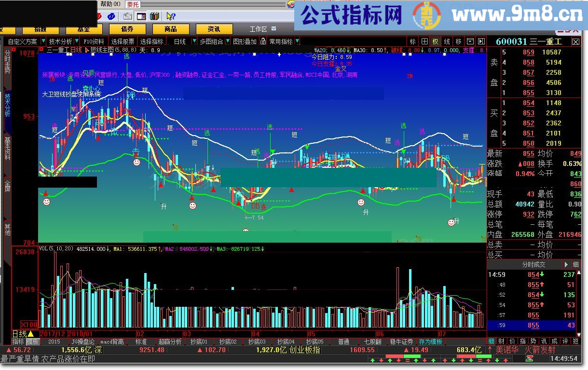Open the 日线 period dropdown arrow
Viewport: 588px width, 370px height.
tap(194, 41)
